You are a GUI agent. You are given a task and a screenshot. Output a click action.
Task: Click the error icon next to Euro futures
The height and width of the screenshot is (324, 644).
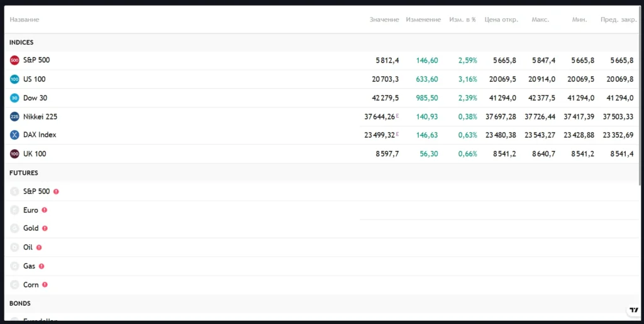point(44,210)
